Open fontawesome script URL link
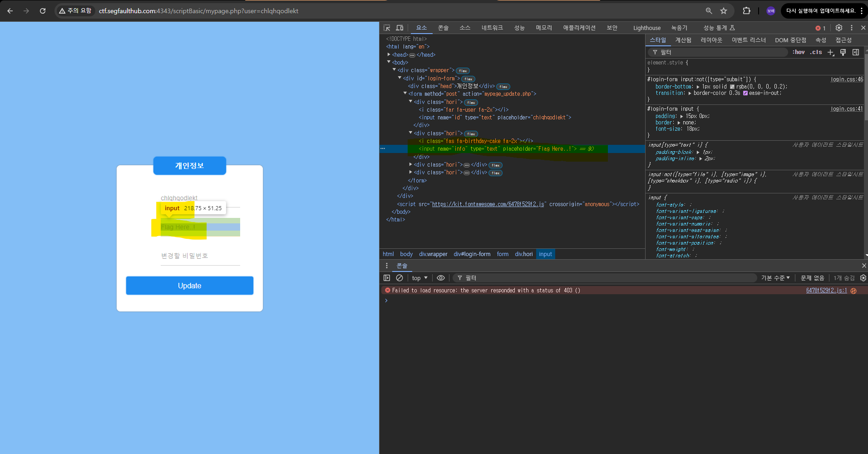This screenshot has height=454, width=868. pos(488,204)
